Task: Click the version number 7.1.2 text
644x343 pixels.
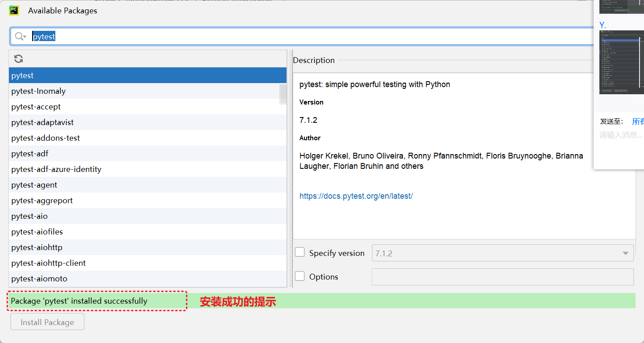Action: point(308,120)
